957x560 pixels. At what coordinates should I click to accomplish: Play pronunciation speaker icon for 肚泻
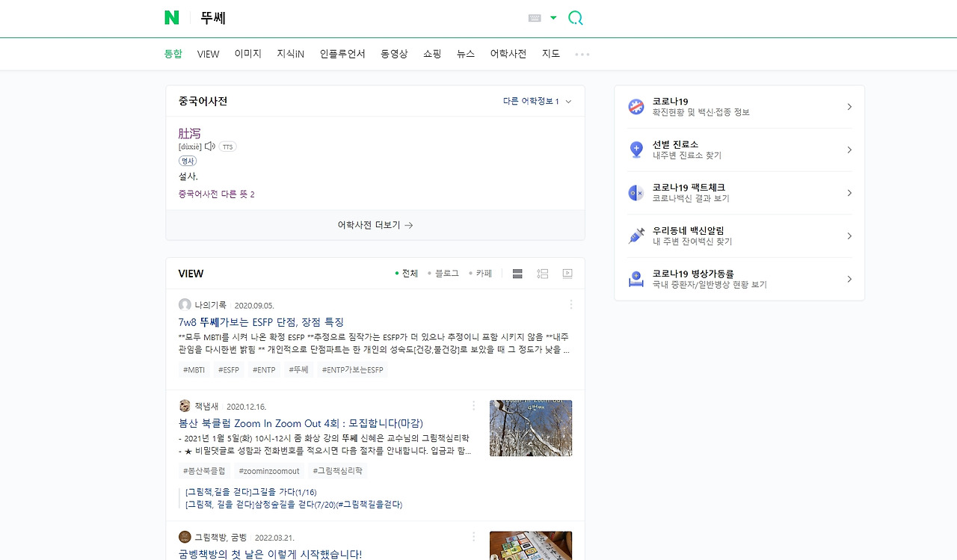[210, 147]
